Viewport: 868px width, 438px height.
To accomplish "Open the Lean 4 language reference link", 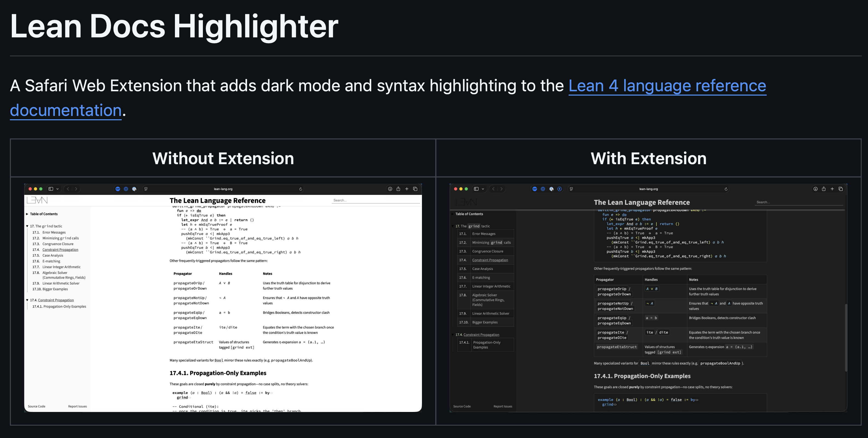I will click(x=667, y=86).
